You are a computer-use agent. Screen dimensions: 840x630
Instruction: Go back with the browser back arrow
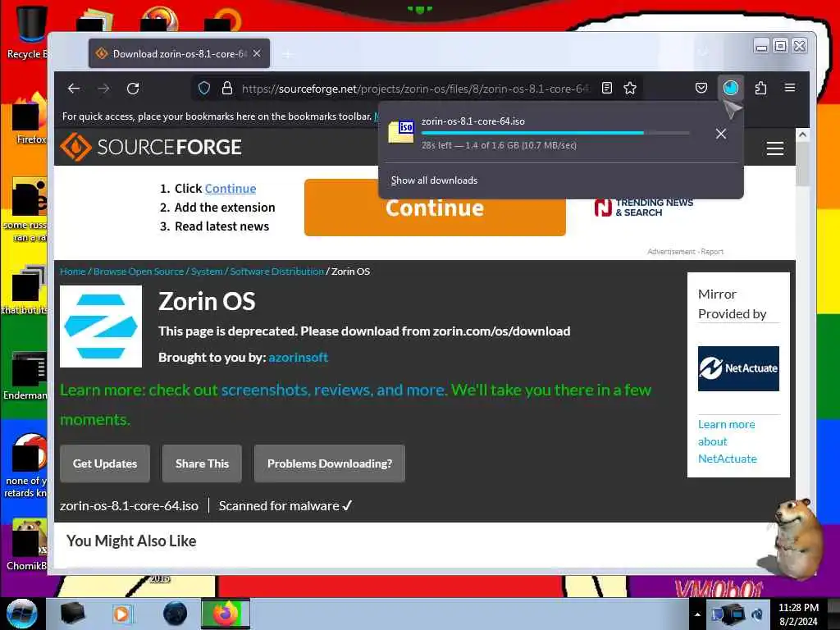click(x=74, y=89)
